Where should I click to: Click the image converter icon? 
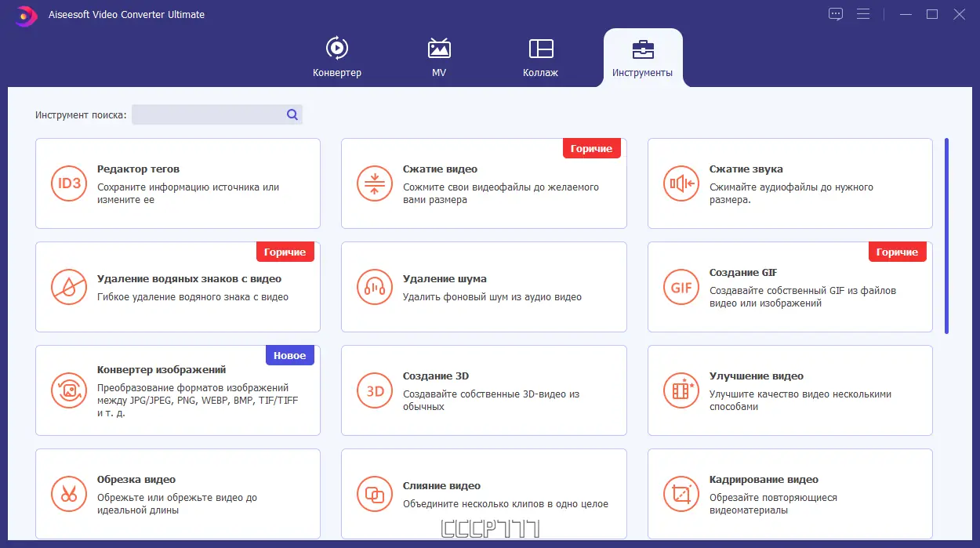(70, 390)
